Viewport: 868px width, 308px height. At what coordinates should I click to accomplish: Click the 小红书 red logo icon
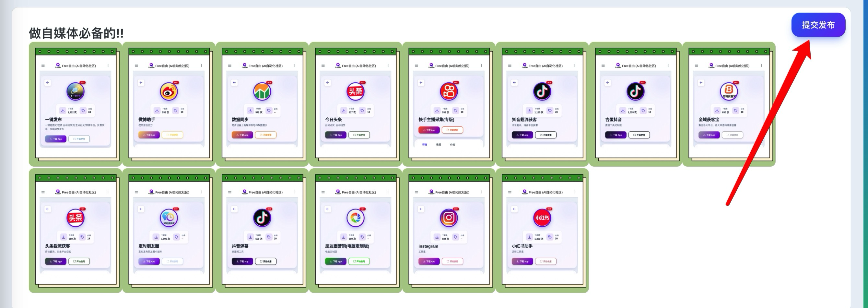pyautogui.click(x=542, y=218)
